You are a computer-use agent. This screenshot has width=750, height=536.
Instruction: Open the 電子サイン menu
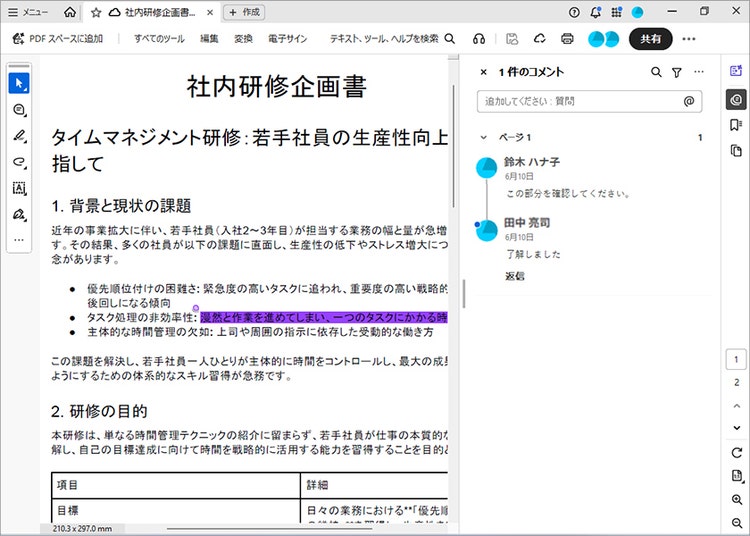287,39
